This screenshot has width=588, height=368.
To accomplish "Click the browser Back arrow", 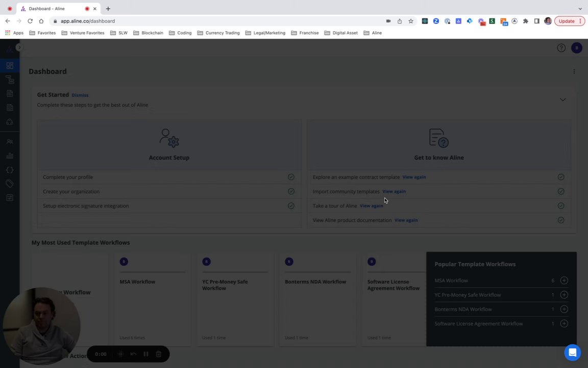I will 8,21.
